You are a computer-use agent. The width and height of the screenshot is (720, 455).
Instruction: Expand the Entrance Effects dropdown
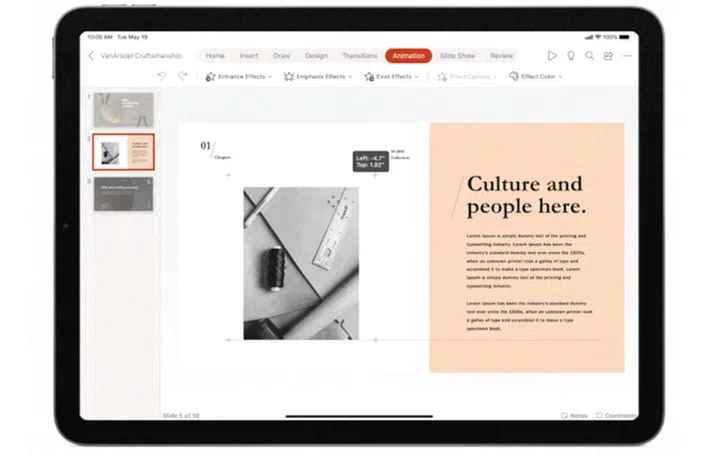[239, 76]
